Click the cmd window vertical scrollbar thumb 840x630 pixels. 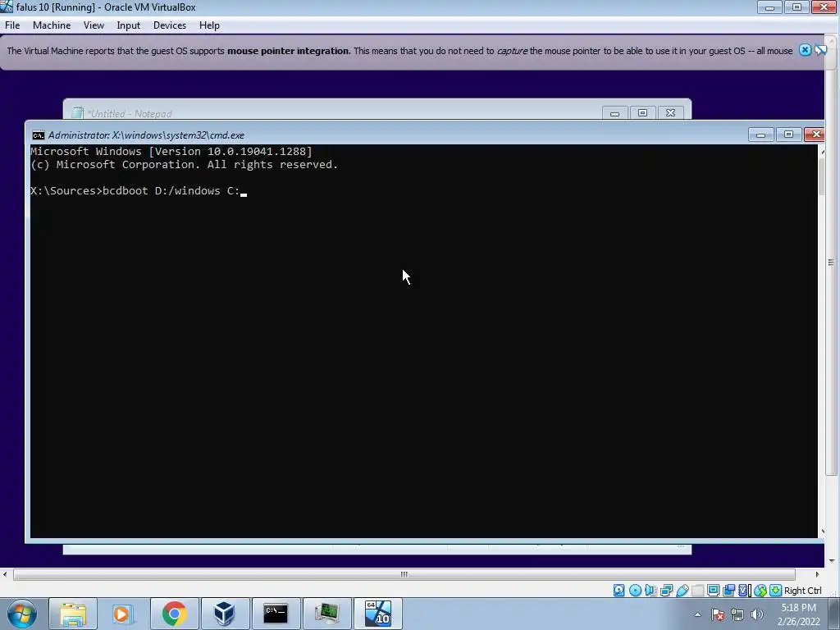point(822,177)
